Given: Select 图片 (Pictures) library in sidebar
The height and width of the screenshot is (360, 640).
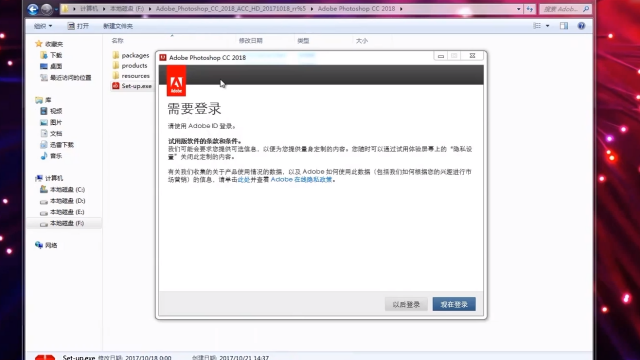Looking at the screenshot, I should [x=51, y=122].
